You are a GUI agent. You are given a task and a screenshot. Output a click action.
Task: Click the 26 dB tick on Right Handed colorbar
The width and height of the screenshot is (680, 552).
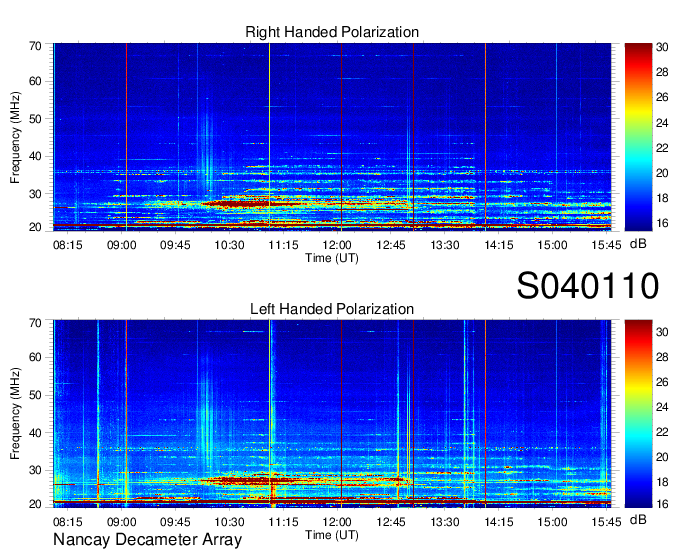662,97
